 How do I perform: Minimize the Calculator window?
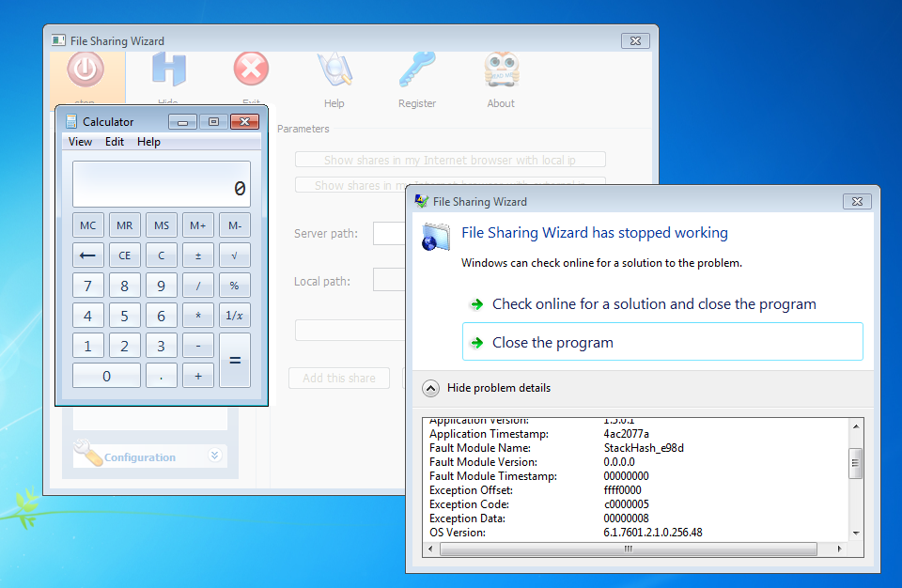pyautogui.click(x=183, y=121)
